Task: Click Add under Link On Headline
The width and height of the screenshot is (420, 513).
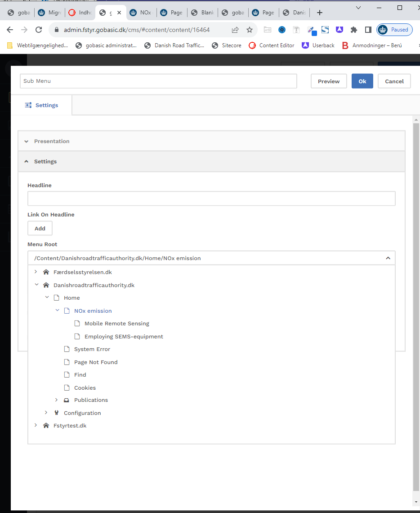Action: [40, 229]
